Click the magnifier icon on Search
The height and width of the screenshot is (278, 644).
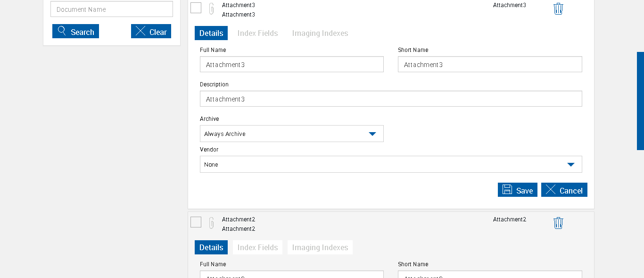(62, 32)
